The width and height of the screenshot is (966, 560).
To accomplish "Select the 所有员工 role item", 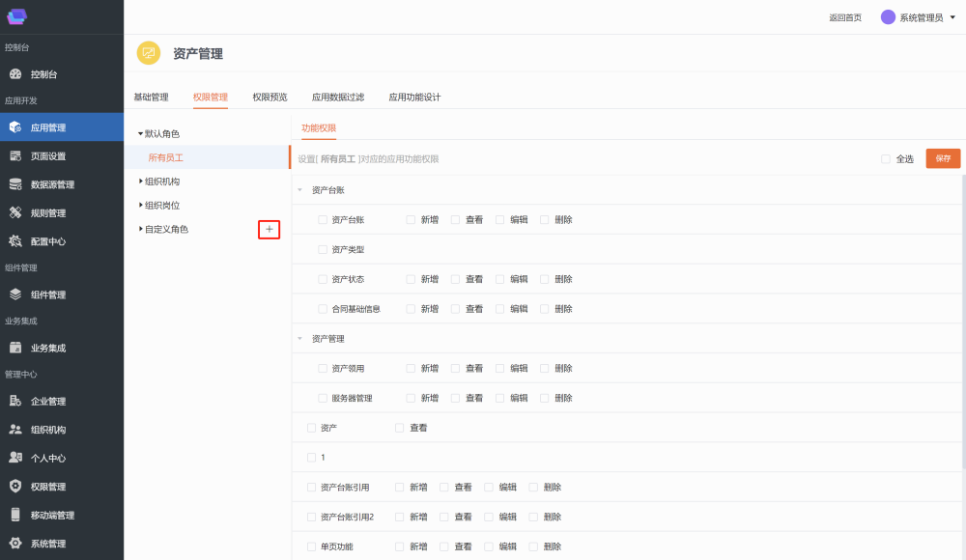I will 165,157.
